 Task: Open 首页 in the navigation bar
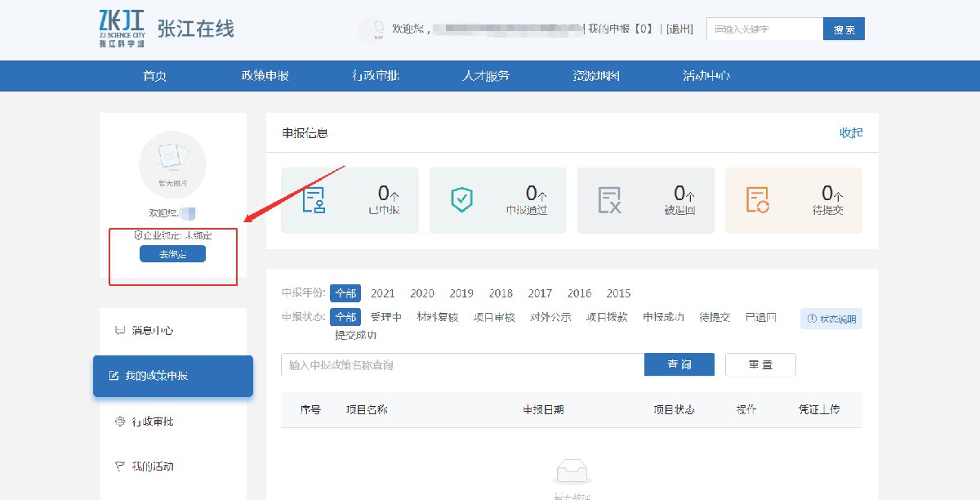154,76
